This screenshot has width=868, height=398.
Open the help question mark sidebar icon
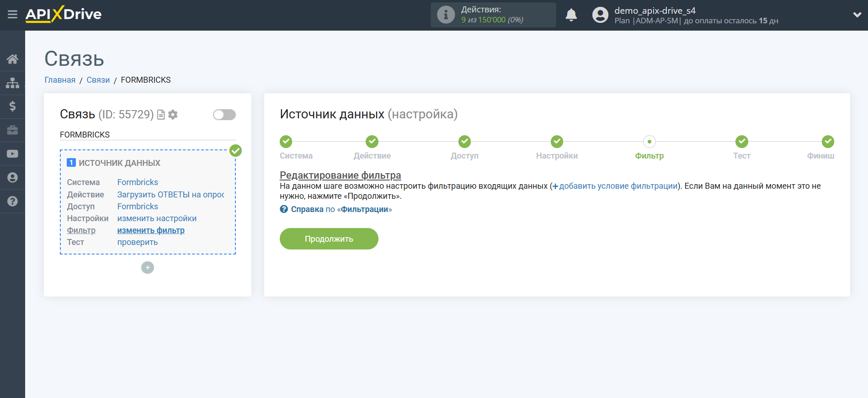(12, 202)
